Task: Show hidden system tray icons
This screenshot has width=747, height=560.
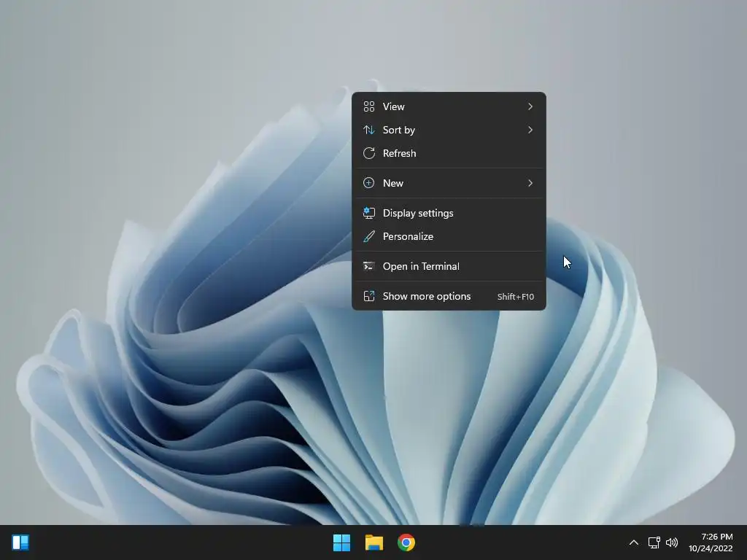Action: (634, 542)
